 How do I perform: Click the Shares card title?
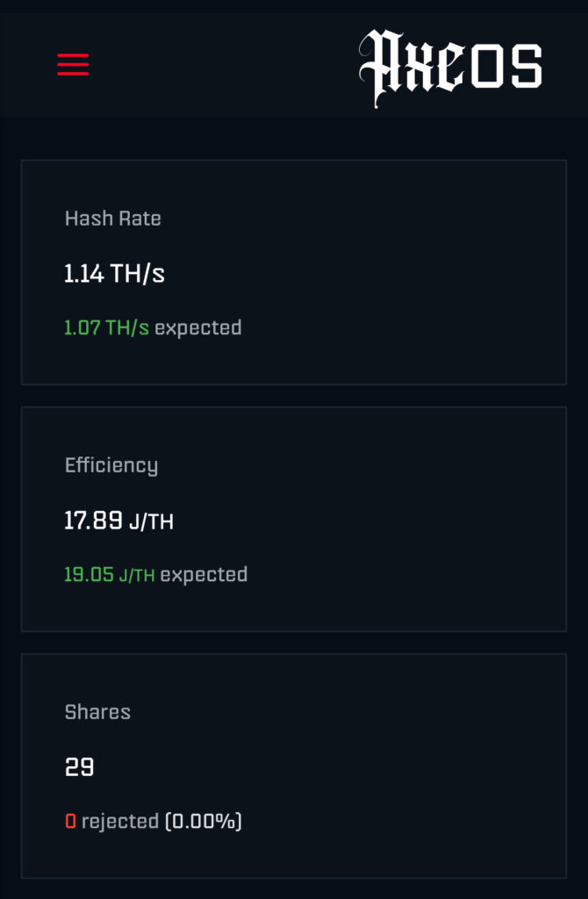click(97, 712)
